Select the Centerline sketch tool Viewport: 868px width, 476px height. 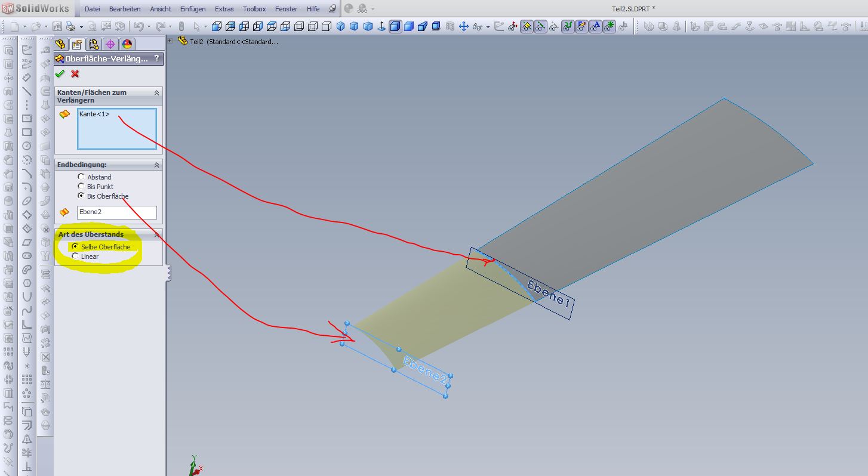[x=27, y=105]
